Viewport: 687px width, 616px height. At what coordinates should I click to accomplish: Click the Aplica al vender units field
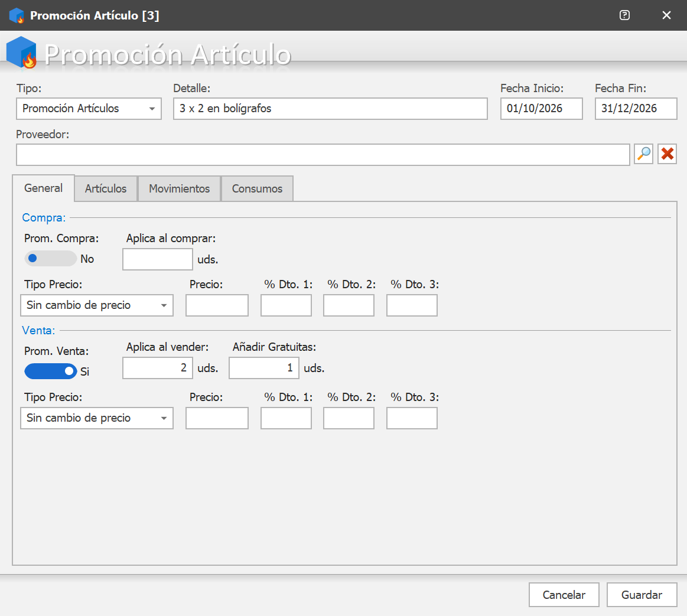click(158, 368)
